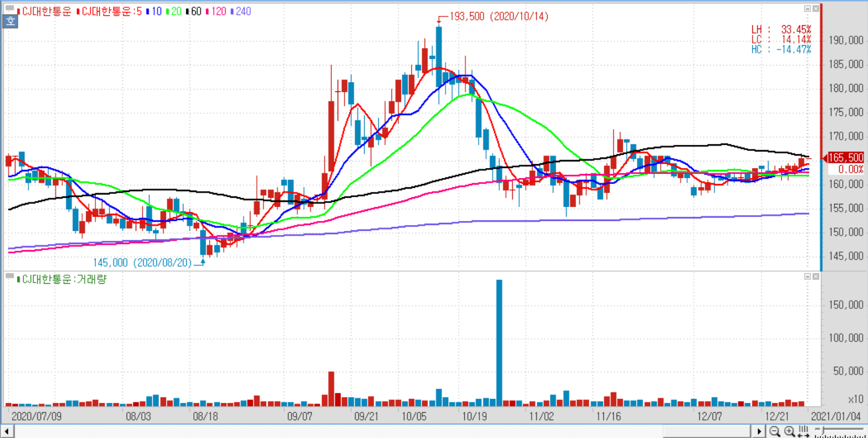Minimize the volume (거래량) pane
This screenshot has height=438, width=868.
click(807, 275)
